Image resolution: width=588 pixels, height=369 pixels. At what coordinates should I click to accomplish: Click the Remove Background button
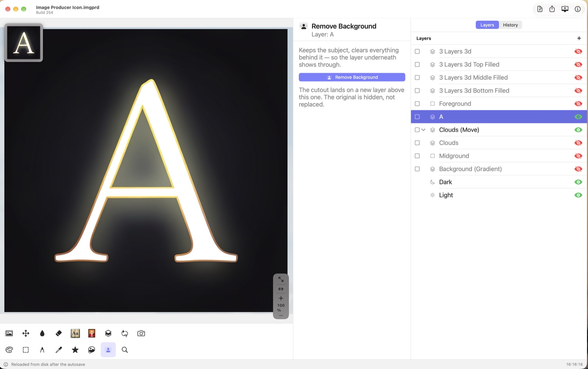click(x=352, y=77)
